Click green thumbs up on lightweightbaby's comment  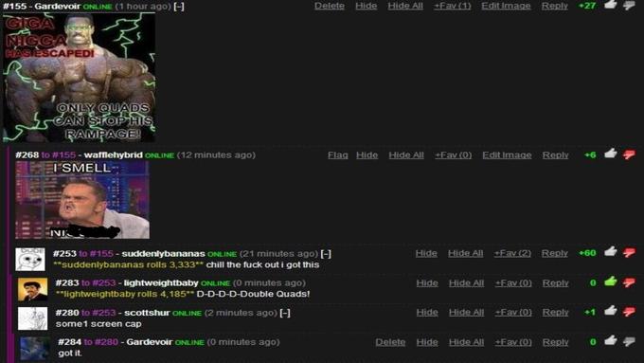610,281
